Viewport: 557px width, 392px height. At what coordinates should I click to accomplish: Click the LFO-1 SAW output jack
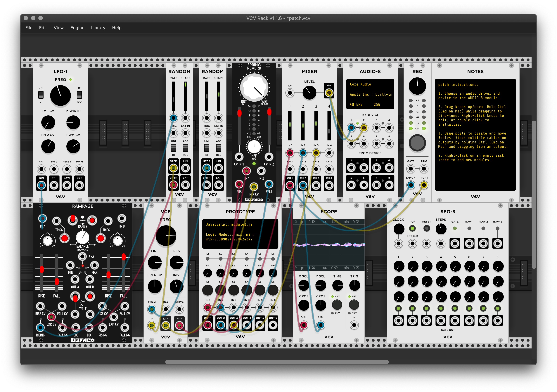point(67,185)
